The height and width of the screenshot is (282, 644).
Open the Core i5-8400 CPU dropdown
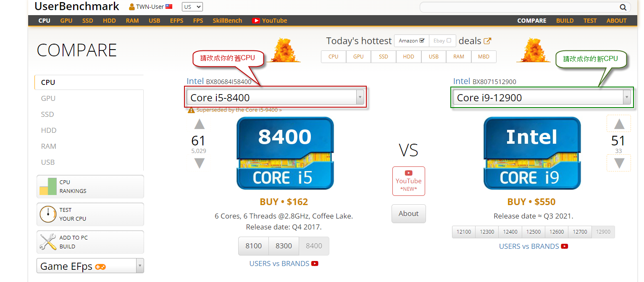click(276, 98)
